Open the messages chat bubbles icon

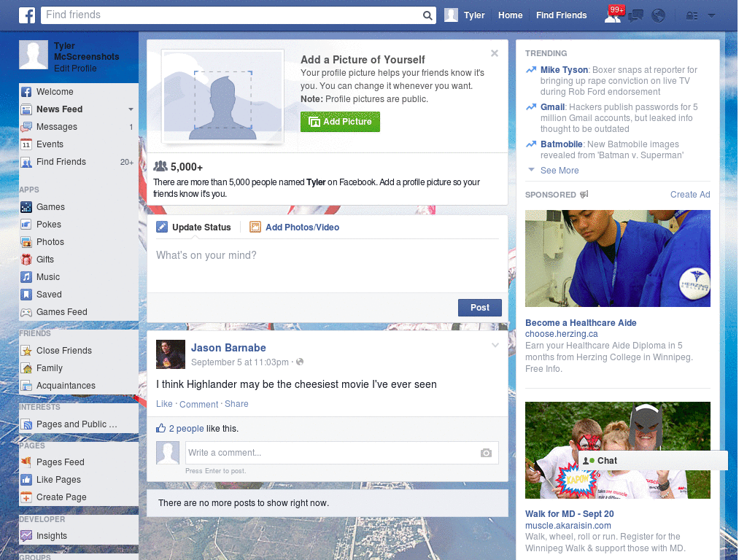coord(635,16)
